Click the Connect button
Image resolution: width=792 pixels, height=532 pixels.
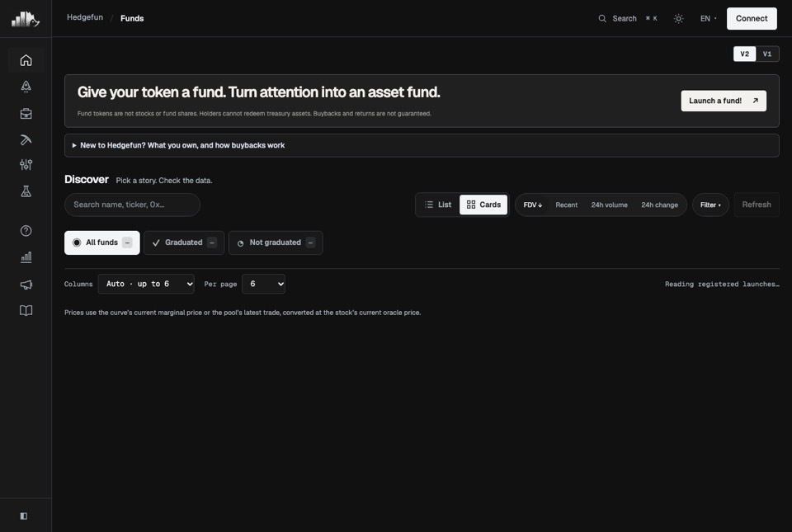[752, 18]
